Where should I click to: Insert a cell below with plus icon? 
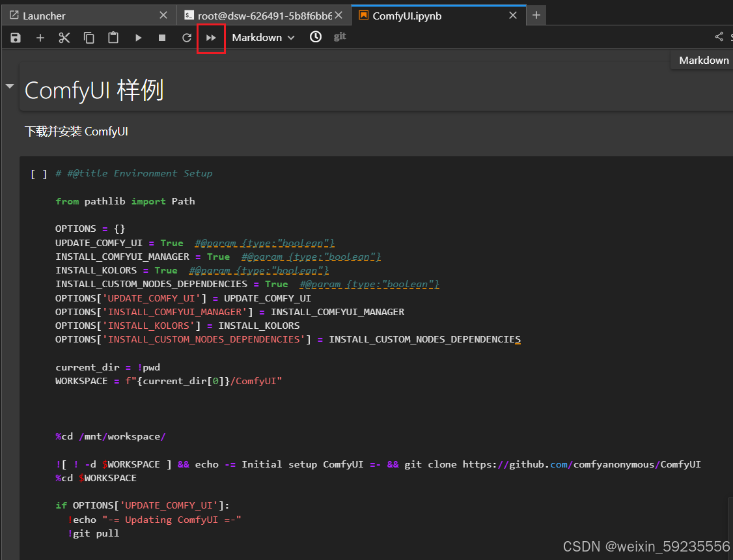[x=40, y=38]
